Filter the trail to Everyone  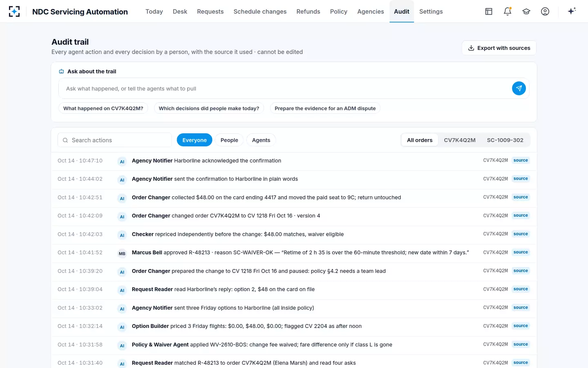[194, 140]
